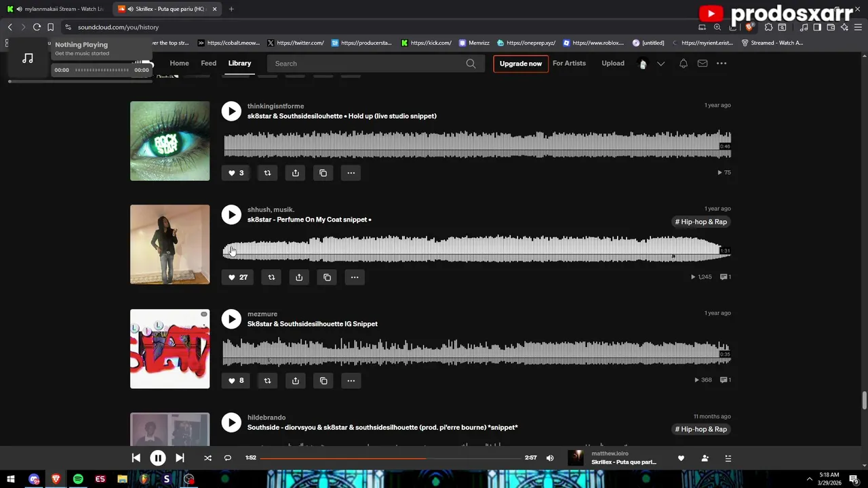Play the Southside diorvsyou snippet by hildebrando
Viewport: 868px width, 488px height.
(231, 422)
